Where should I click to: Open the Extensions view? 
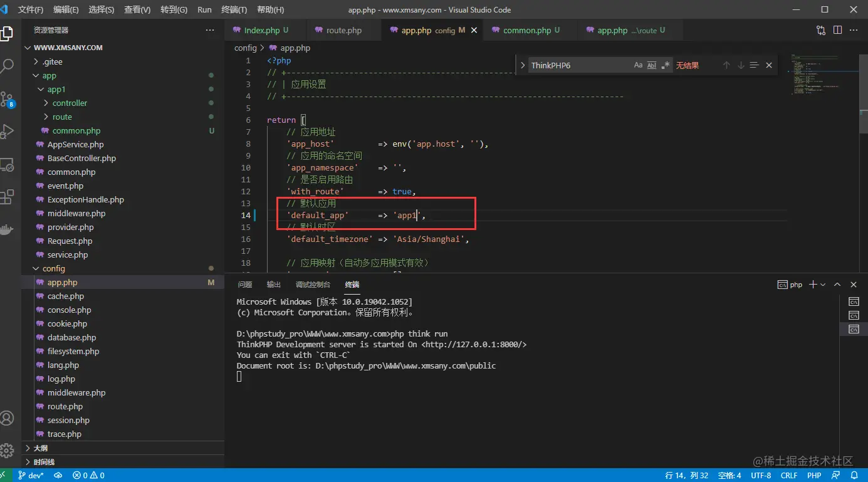click(x=6, y=197)
